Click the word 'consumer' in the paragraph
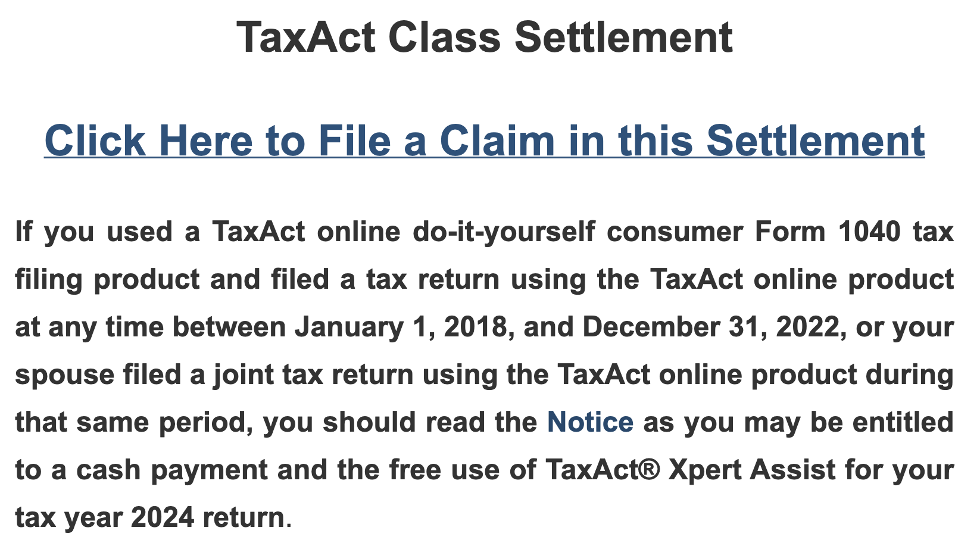 click(x=675, y=232)
